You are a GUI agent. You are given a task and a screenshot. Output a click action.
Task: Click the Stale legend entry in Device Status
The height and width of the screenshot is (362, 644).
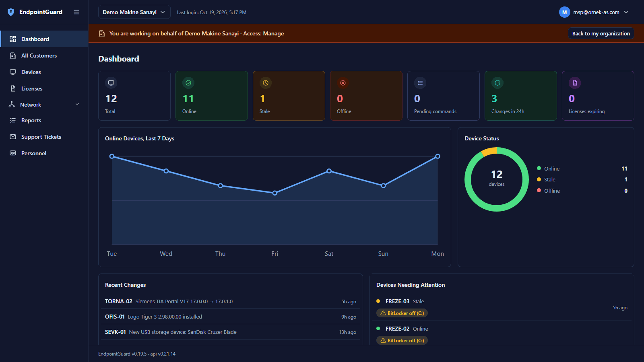582,179
